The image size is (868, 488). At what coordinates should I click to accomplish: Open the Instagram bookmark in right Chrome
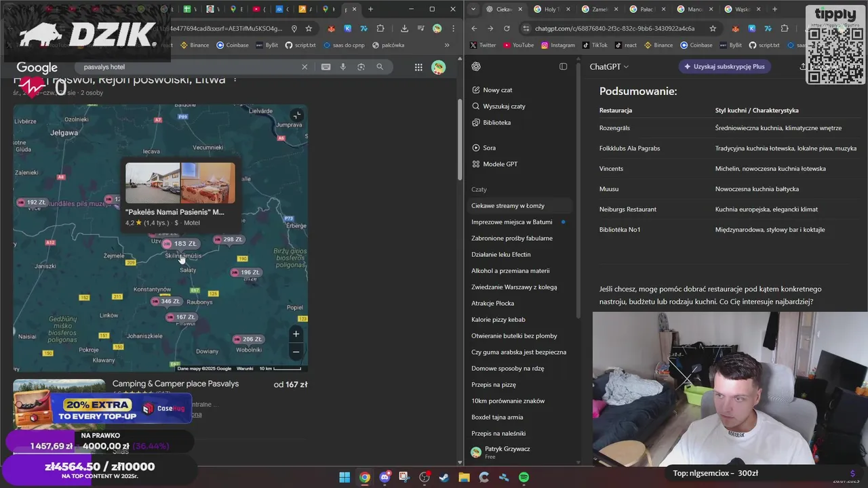558,45
